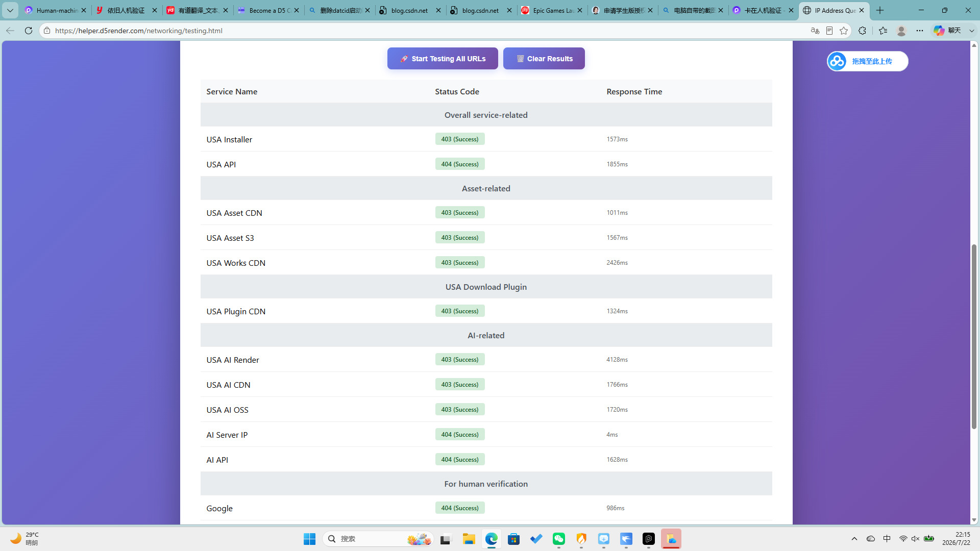Viewport: 980px width, 551px height.
Task: Open WeChat from the taskbar
Action: [559, 539]
